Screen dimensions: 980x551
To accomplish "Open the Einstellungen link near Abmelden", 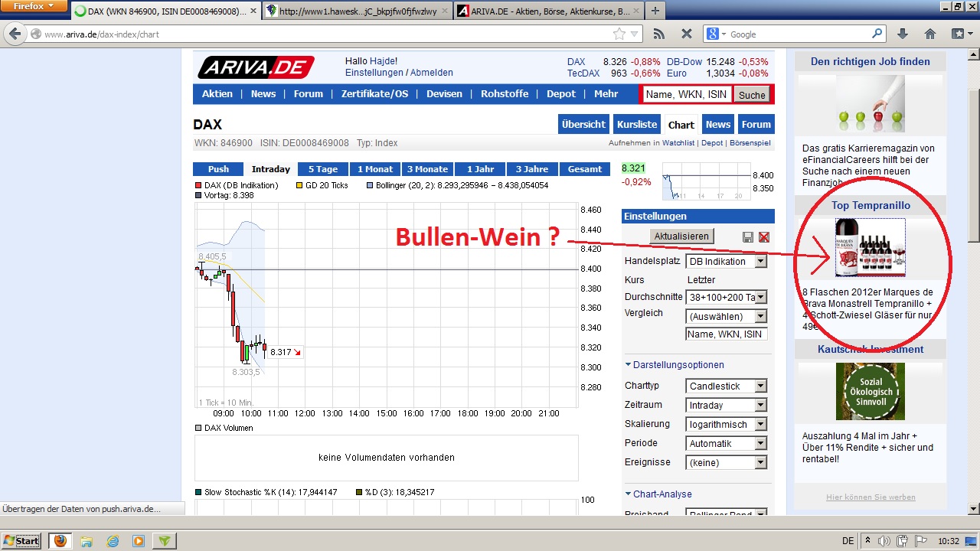I will tap(374, 73).
